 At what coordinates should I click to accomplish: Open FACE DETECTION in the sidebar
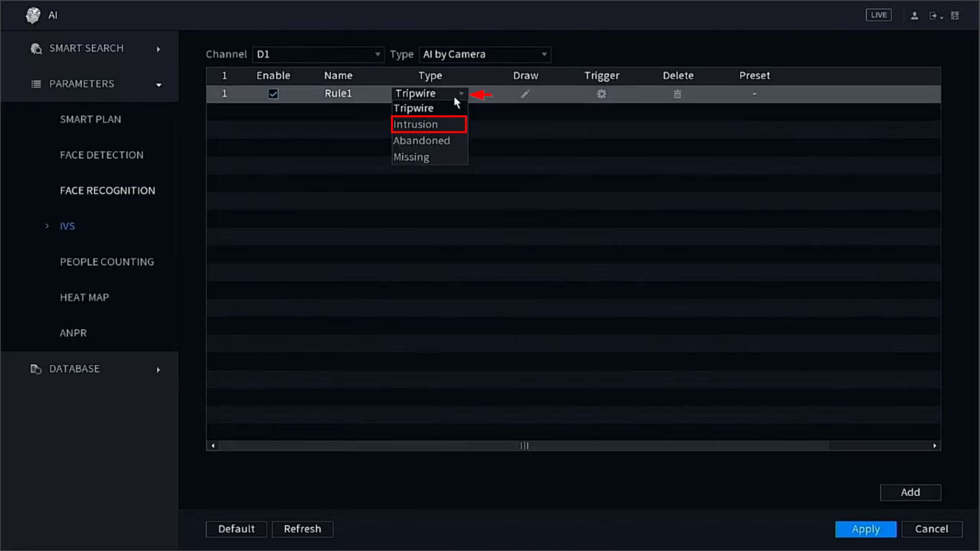click(x=102, y=155)
